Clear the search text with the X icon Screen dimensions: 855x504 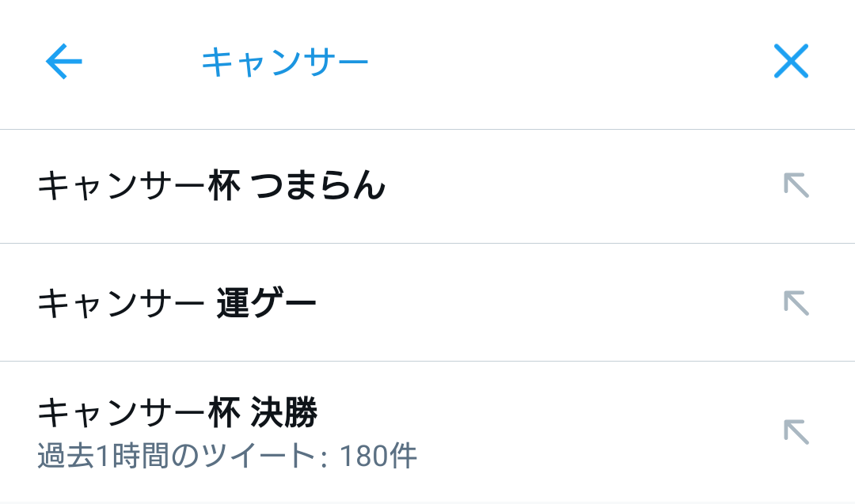[x=791, y=61]
